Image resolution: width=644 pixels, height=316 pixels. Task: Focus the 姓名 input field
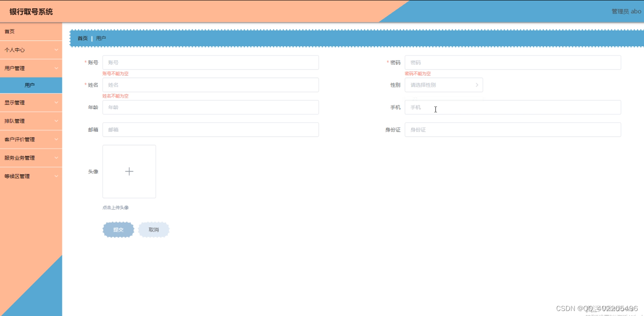click(x=211, y=85)
